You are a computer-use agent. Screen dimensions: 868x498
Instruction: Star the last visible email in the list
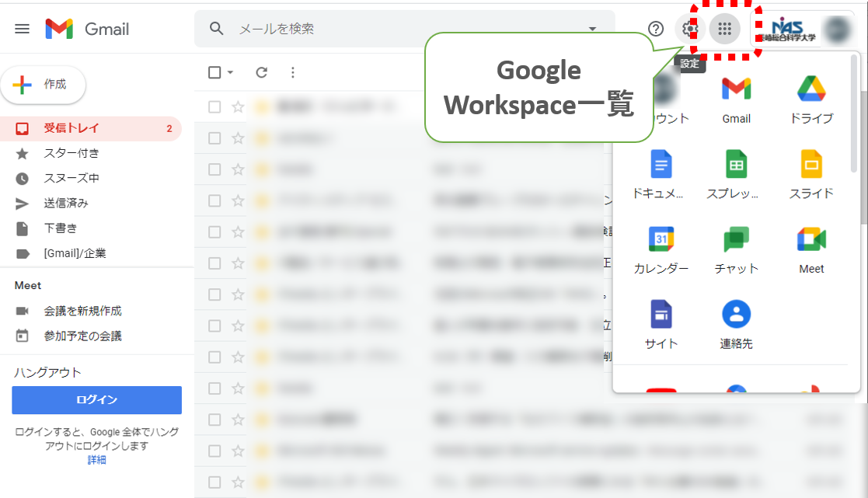coord(238,482)
